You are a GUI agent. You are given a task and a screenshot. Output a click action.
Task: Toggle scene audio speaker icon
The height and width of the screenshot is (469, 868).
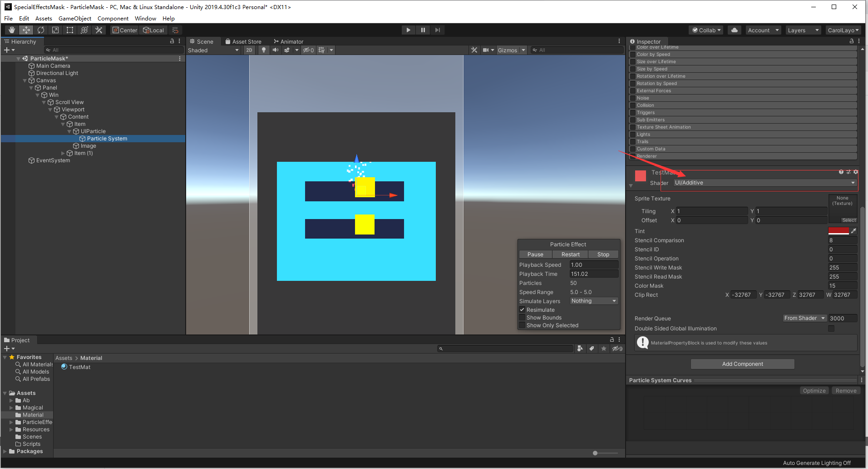pos(275,50)
